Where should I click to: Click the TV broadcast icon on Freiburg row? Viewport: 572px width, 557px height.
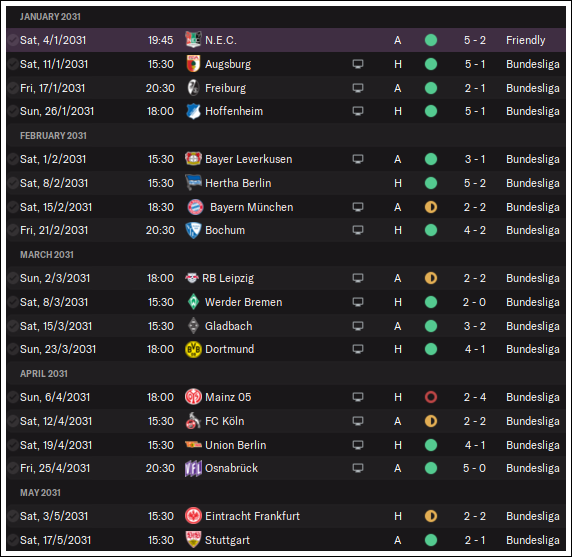coord(358,88)
